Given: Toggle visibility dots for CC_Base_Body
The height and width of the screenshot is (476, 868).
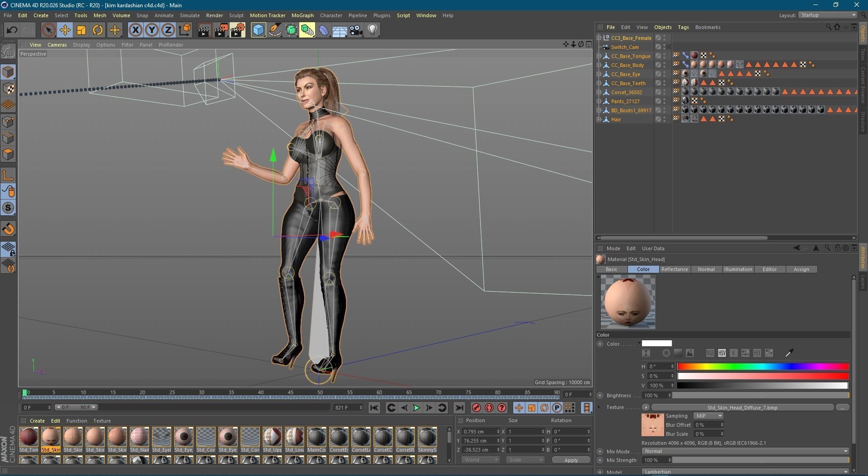Looking at the screenshot, I should click(x=664, y=65).
